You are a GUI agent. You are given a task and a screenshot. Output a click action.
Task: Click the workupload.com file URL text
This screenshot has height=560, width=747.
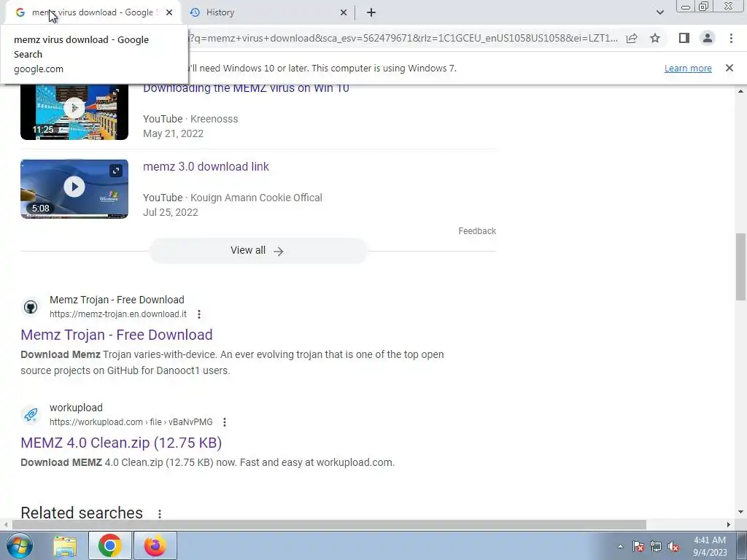click(x=131, y=422)
